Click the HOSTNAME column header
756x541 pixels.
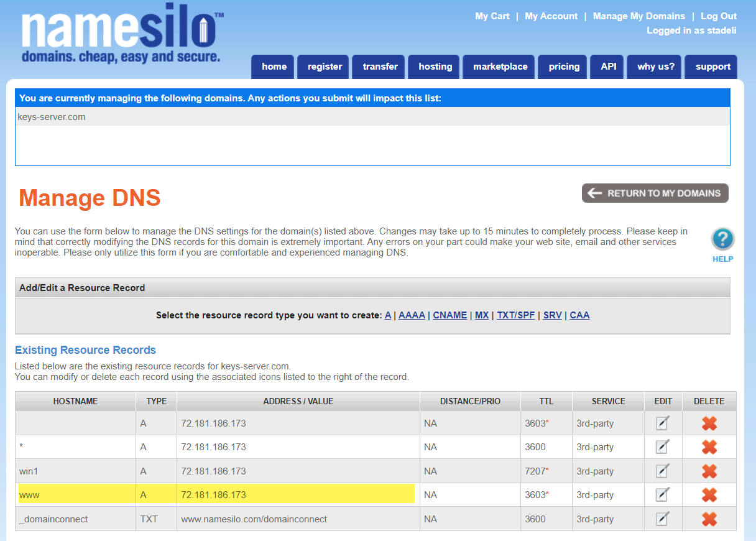(76, 401)
